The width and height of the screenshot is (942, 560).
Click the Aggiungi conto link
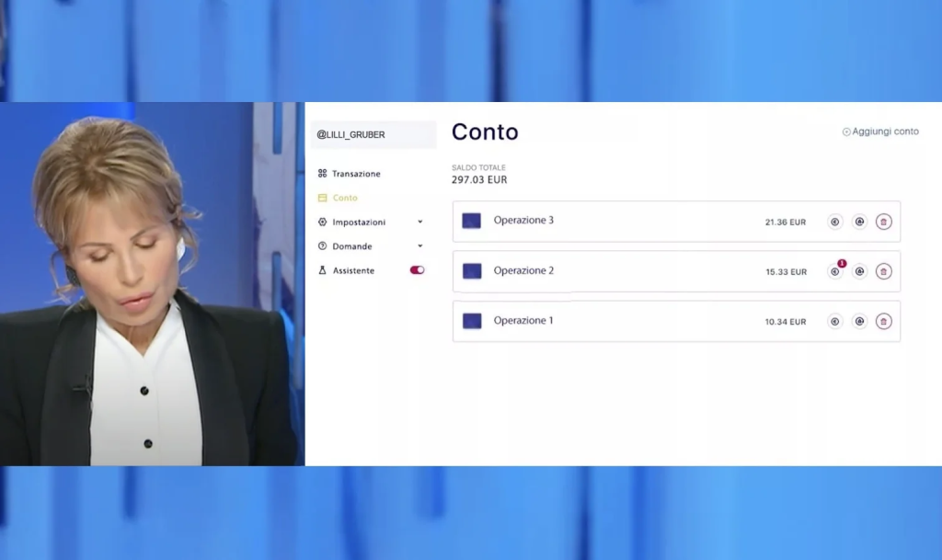pos(885,131)
